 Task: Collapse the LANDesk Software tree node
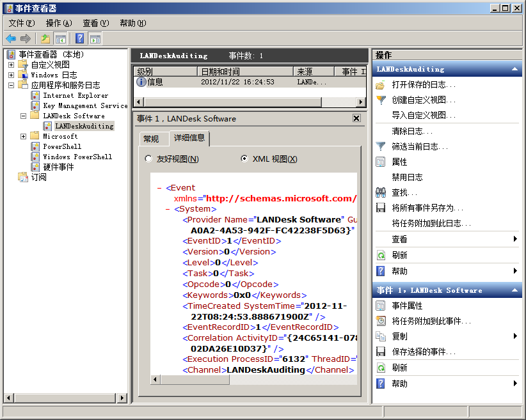23,116
